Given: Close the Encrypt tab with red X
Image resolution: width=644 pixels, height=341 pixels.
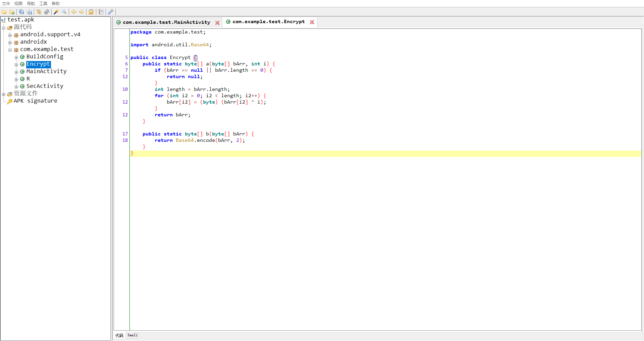Looking at the screenshot, I should (x=312, y=22).
